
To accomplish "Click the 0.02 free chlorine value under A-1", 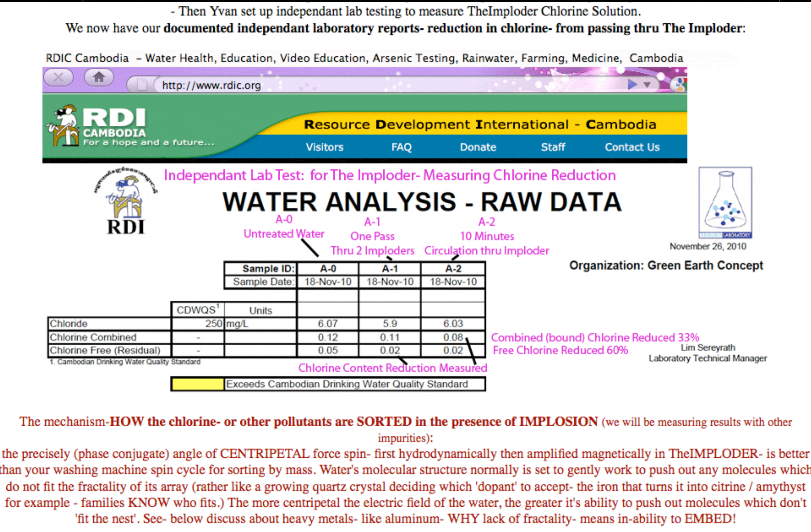I will pyautogui.click(x=390, y=351).
